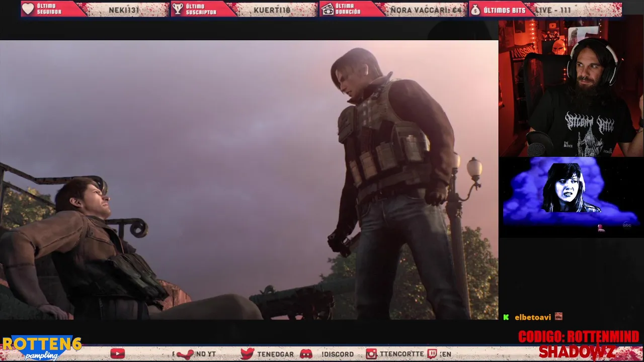The width and height of the screenshot is (644, 362).
Task: Click chat username elbetoavi
Action: [532, 317]
